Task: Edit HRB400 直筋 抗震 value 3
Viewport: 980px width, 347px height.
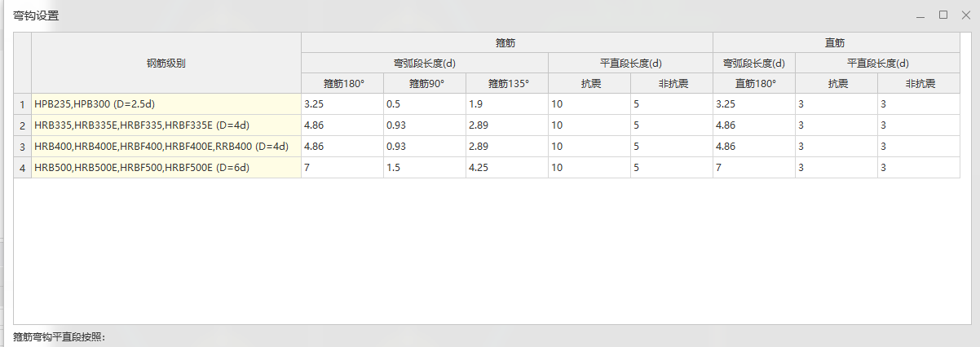Action: 837,147
